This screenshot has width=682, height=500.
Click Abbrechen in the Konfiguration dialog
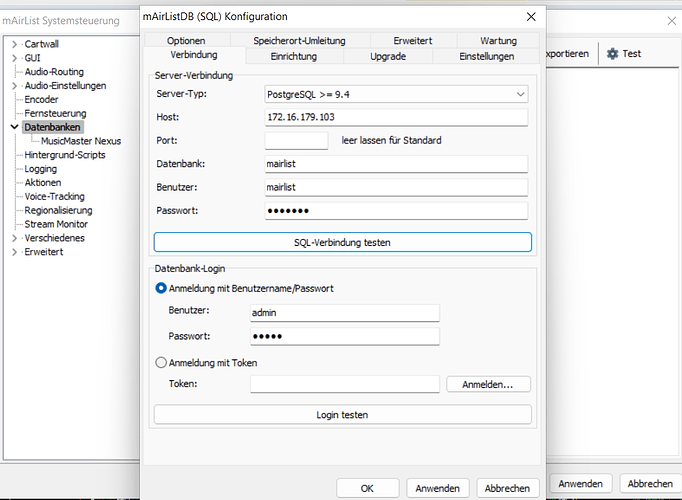point(508,488)
